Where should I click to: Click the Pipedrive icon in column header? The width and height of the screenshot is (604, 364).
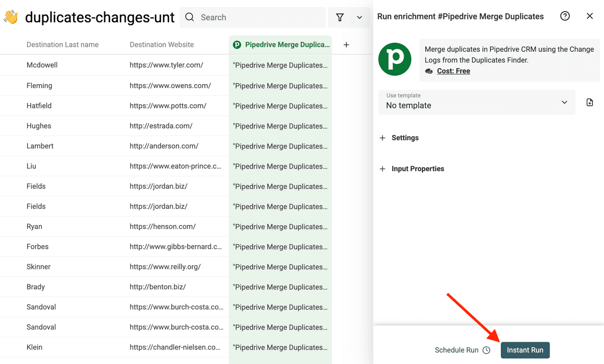pyautogui.click(x=237, y=45)
